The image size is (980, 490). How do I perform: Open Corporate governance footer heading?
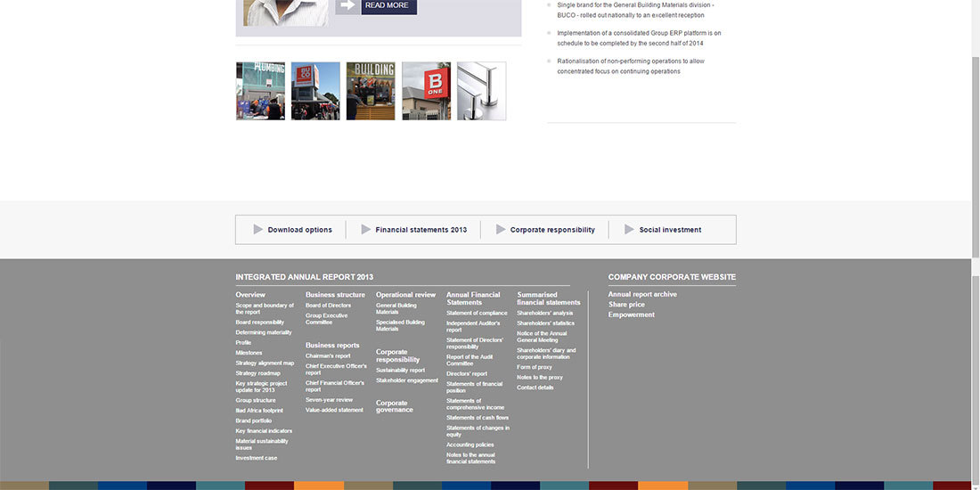[395, 406]
